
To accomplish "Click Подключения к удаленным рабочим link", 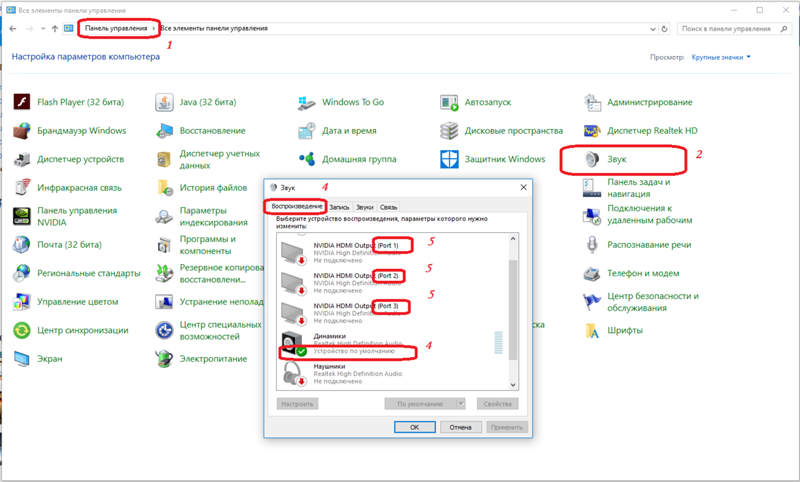I will pos(649,214).
